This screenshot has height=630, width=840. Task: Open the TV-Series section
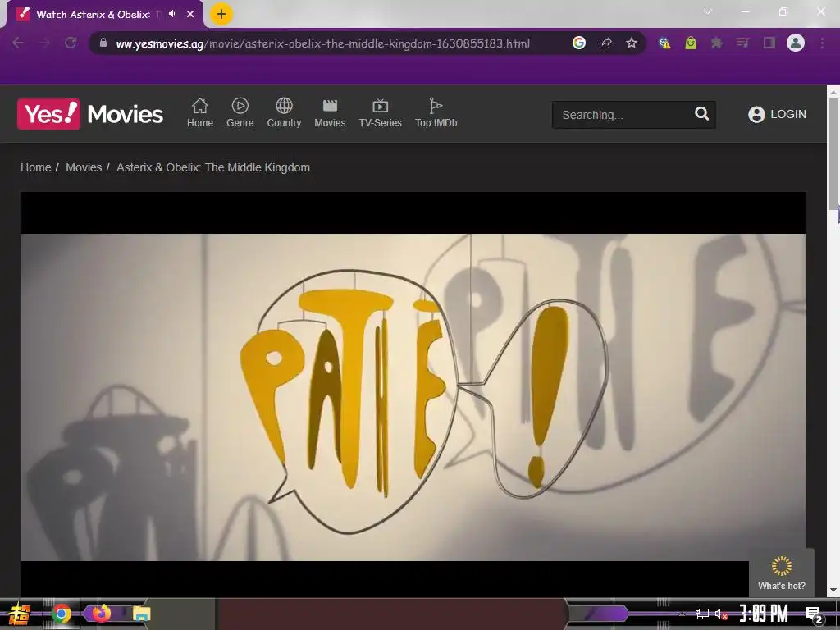[381, 112]
